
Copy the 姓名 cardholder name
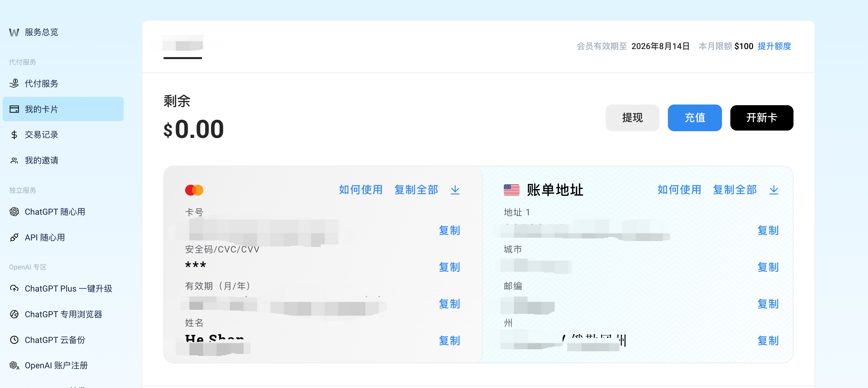pos(449,341)
